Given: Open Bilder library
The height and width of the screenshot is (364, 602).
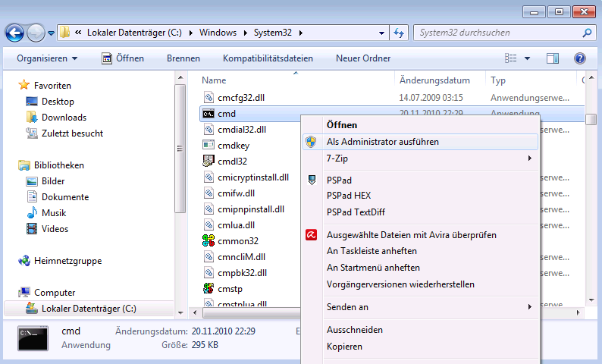Looking at the screenshot, I should tap(53, 181).
